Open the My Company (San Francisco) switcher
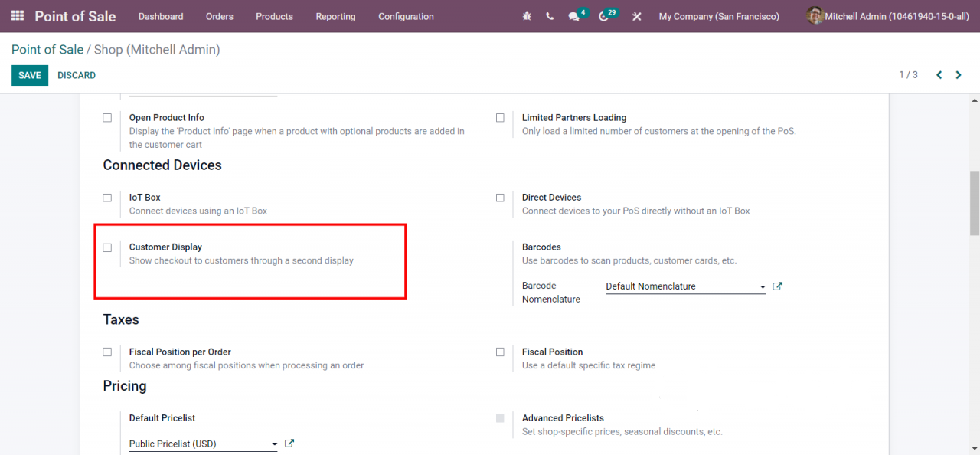This screenshot has width=980, height=455. [719, 16]
